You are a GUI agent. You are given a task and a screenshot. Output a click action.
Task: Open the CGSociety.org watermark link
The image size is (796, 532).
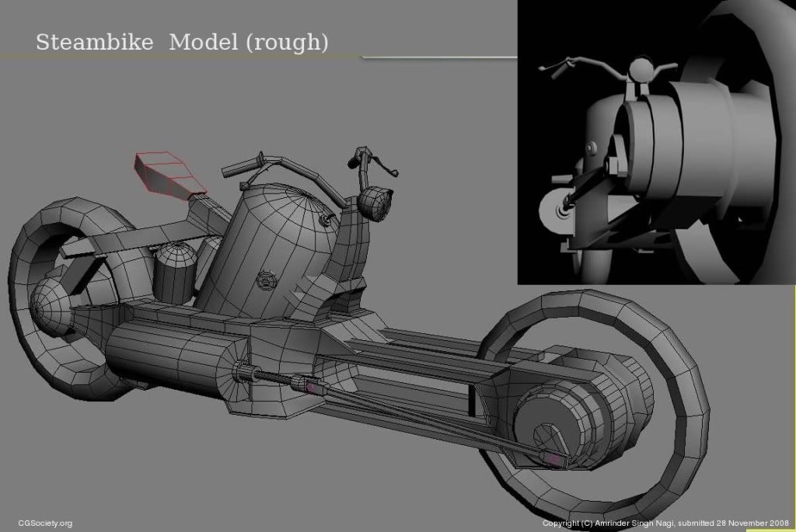(x=45, y=523)
